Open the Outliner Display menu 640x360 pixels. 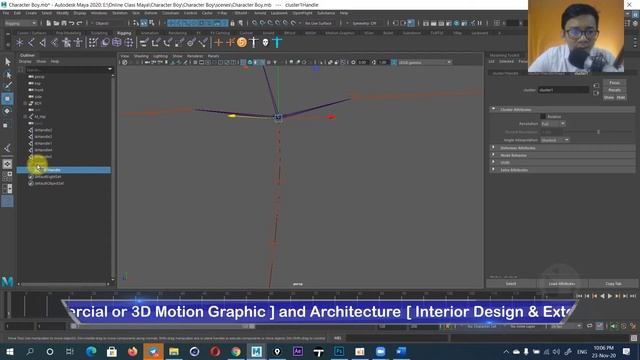point(25,61)
